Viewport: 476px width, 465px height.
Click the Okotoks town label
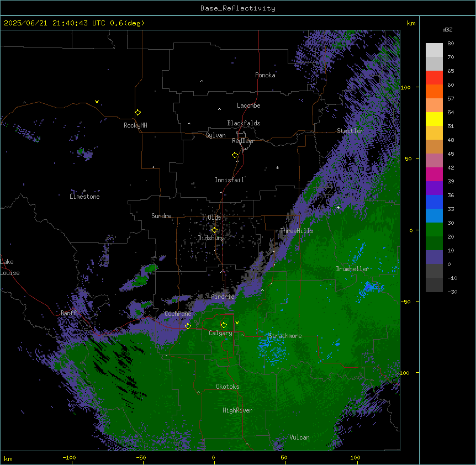[x=228, y=387]
